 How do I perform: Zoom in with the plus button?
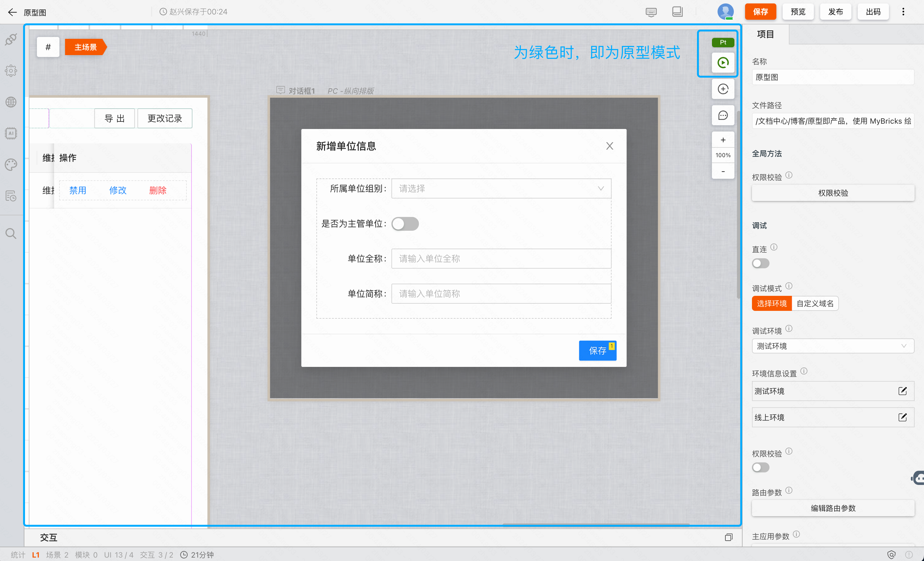[x=723, y=140]
